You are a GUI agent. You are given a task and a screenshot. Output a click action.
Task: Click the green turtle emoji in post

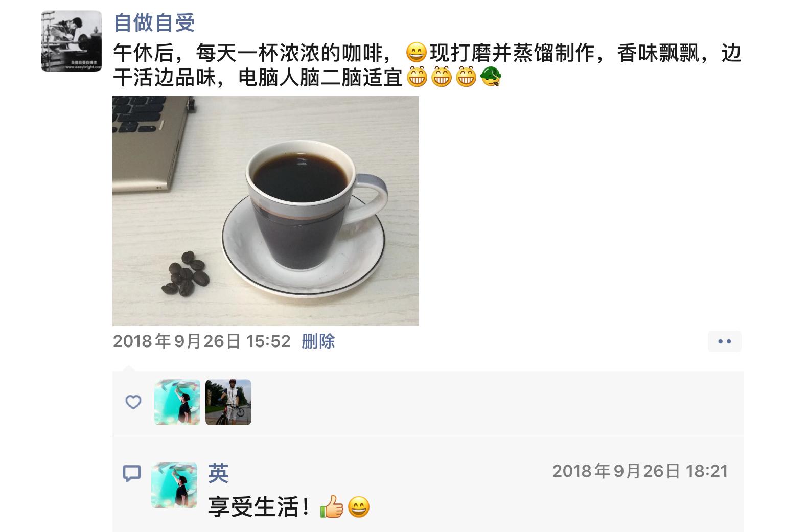point(491,77)
